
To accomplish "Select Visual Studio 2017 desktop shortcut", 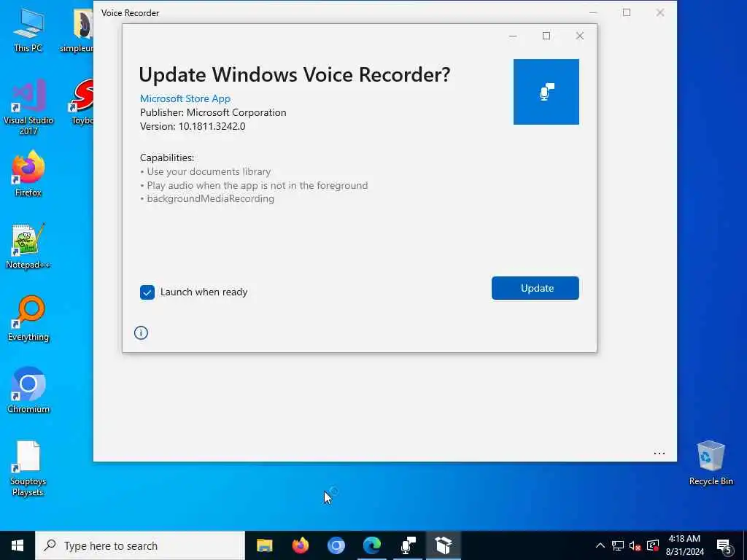I will pos(28,107).
